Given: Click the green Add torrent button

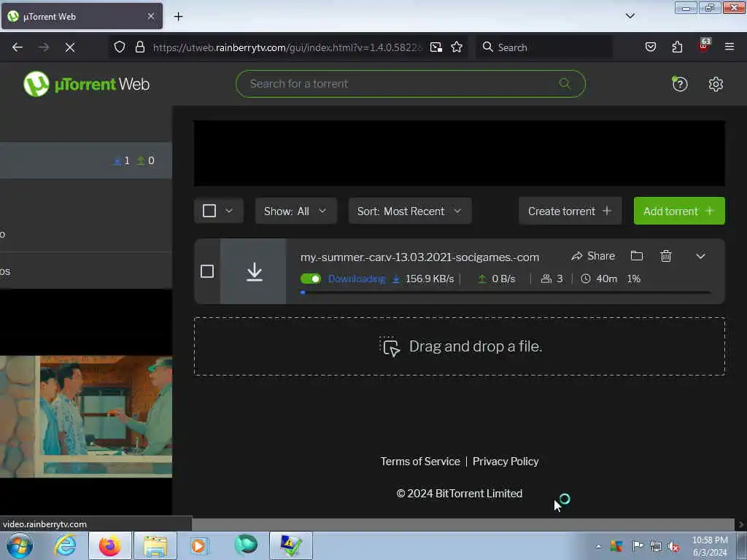Looking at the screenshot, I should click(679, 211).
